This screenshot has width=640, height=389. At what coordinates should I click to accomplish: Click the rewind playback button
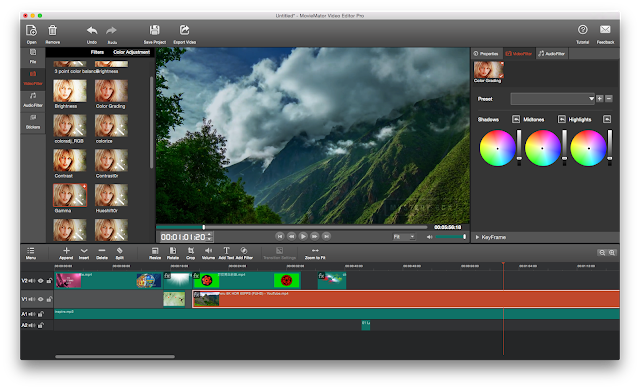tap(291, 236)
